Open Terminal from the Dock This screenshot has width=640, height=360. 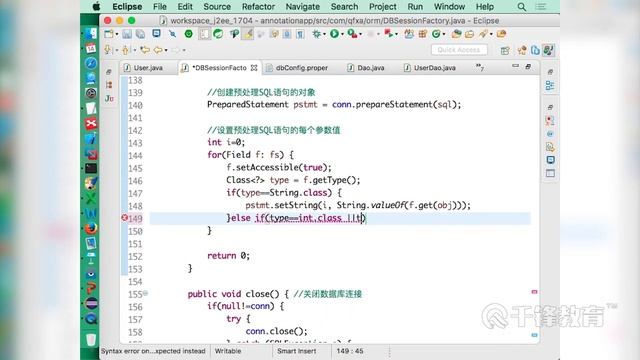[x=91, y=168]
